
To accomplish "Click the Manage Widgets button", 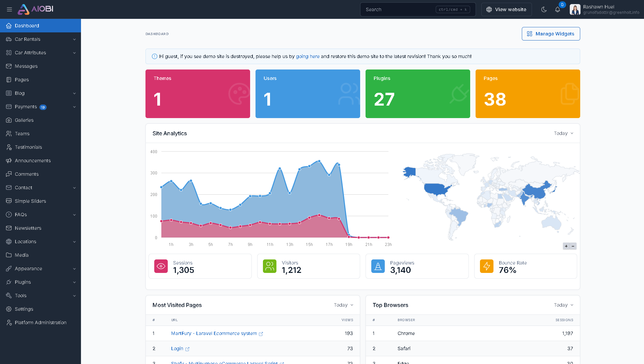I will coord(551,34).
